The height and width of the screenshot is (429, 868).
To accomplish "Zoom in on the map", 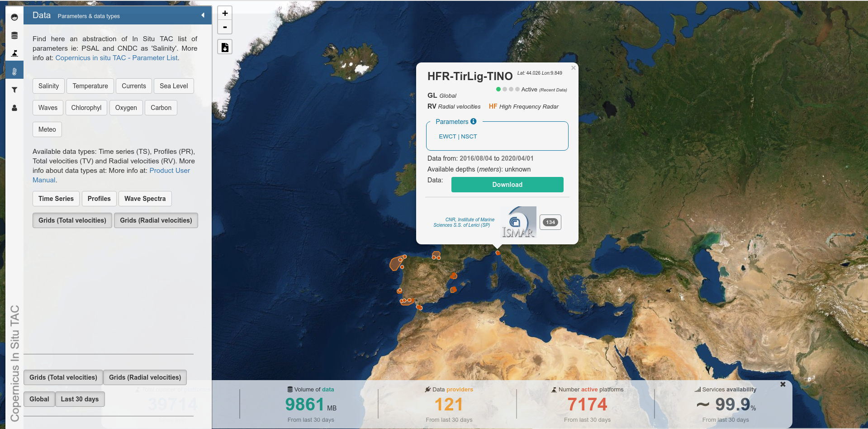I will 225,13.
